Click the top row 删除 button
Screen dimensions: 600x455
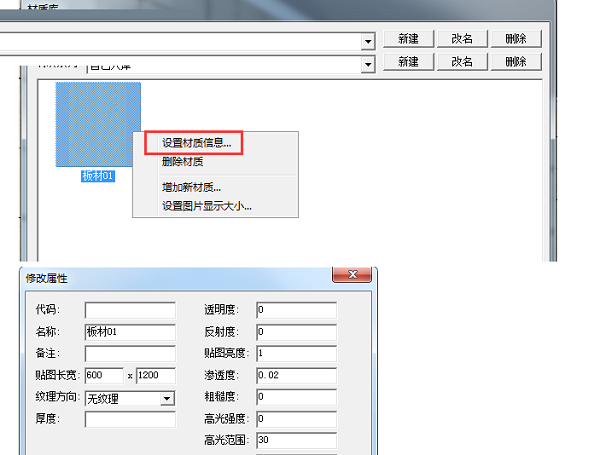tap(516, 39)
